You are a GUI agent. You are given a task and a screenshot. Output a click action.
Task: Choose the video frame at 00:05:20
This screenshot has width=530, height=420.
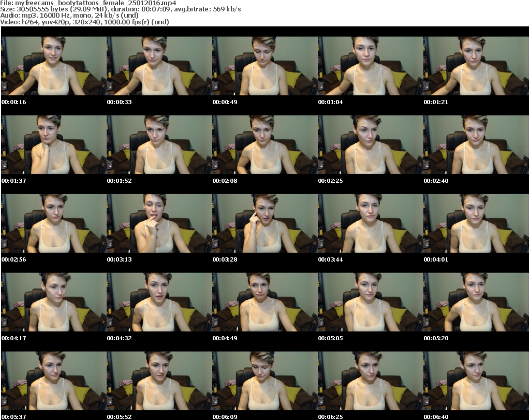tap(476, 302)
